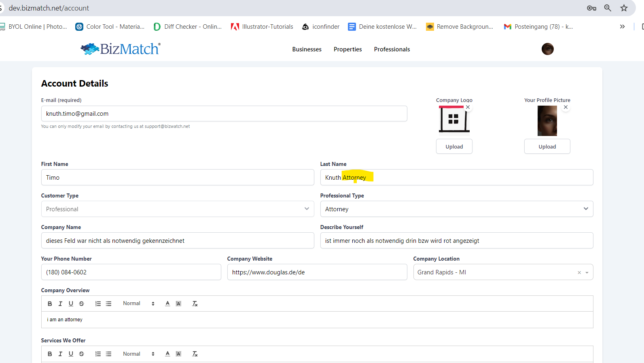
Task: Open the Professional Type dropdown
Action: [456, 209]
